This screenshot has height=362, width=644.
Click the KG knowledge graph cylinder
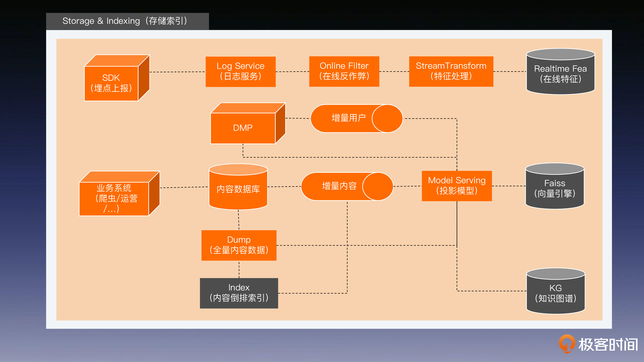pyautogui.click(x=555, y=293)
